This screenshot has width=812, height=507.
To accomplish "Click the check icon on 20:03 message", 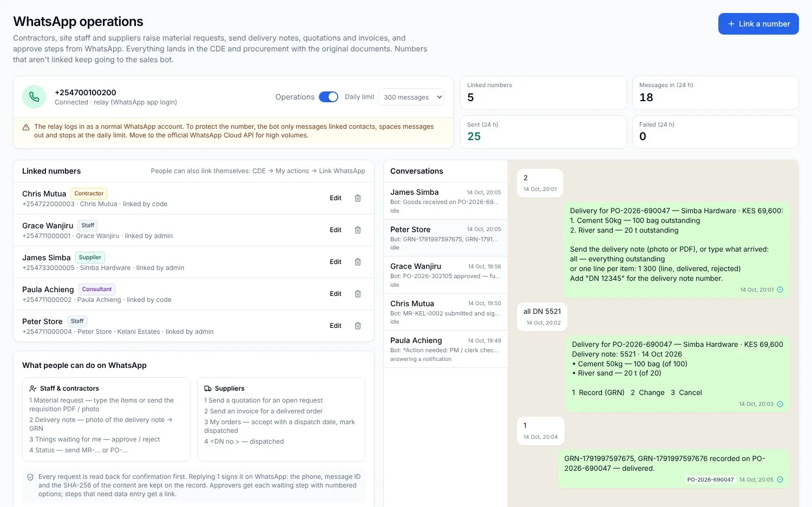I will tap(780, 404).
